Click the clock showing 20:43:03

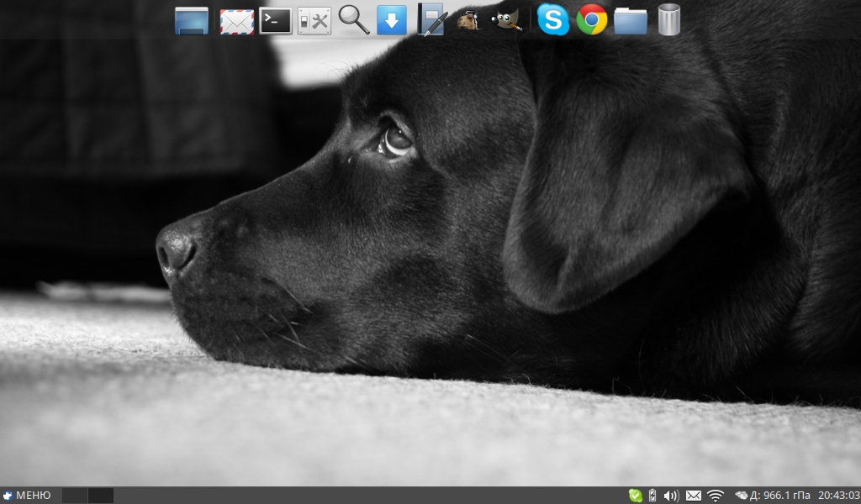pos(839,496)
